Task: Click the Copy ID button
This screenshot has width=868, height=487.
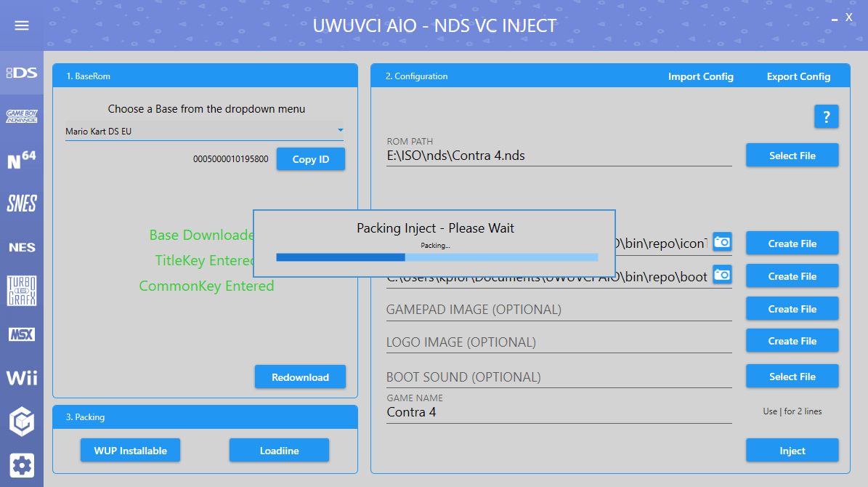Action: (x=310, y=158)
